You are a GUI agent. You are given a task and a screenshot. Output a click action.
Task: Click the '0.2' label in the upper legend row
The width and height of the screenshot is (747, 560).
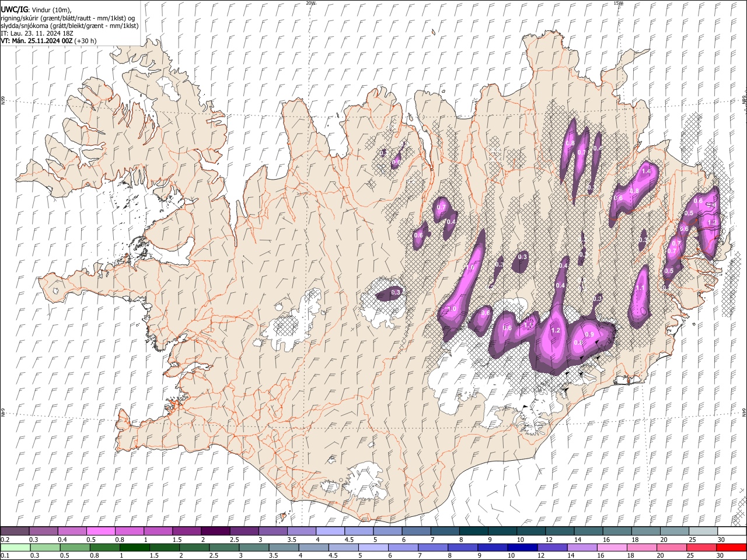coord(5,540)
